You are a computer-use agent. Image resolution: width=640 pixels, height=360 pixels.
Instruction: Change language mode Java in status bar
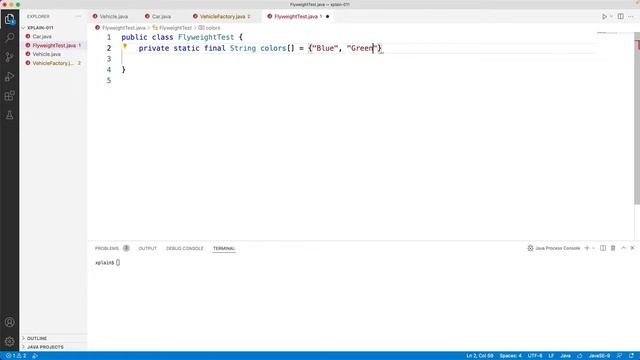click(x=565, y=356)
